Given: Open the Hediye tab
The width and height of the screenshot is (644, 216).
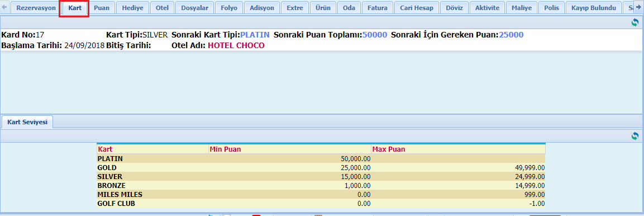Looking at the screenshot, I should click(133, 8).
